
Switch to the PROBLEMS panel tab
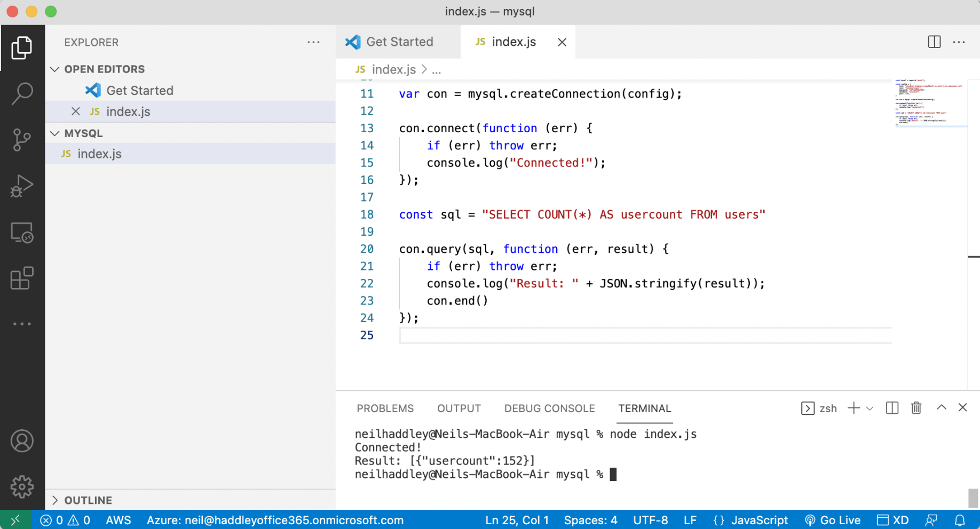pos(385,408)
